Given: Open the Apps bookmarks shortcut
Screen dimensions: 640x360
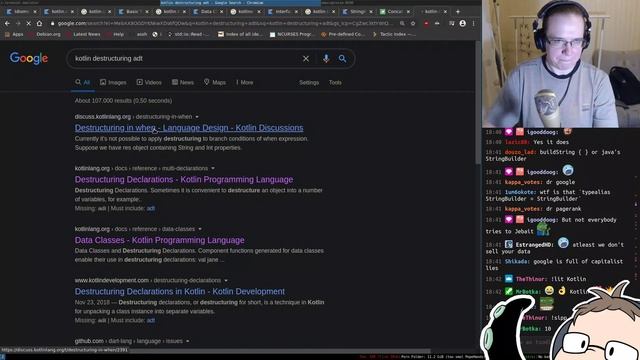Looking at the screenshot, I should tap(14, 34).
